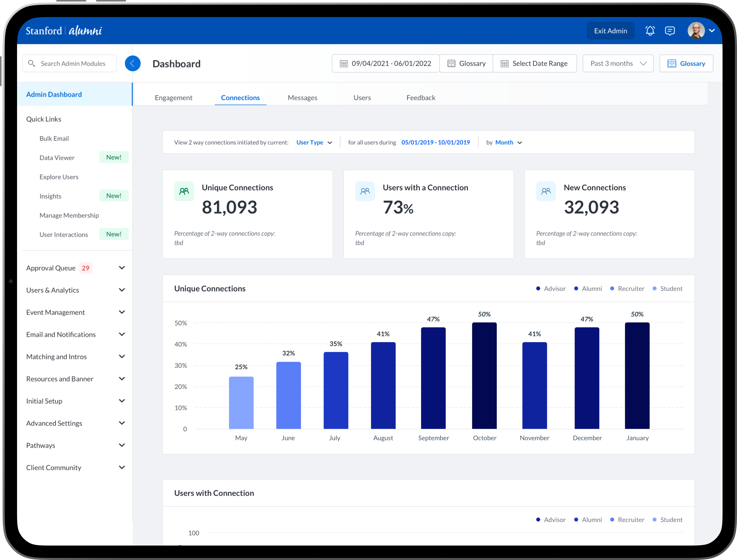Open the messages chat icon

670,31
